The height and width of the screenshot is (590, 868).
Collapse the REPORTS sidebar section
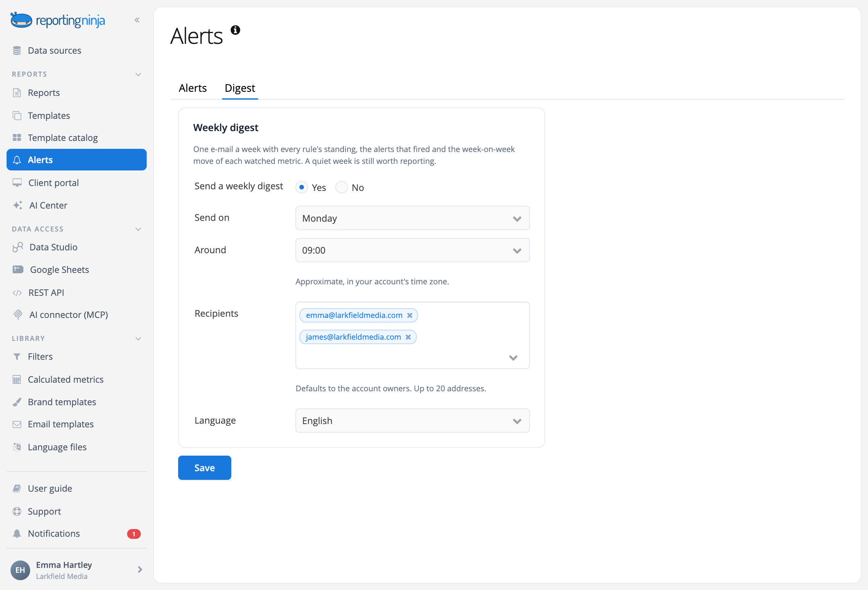pyautogui.click(x=138, y=74)
